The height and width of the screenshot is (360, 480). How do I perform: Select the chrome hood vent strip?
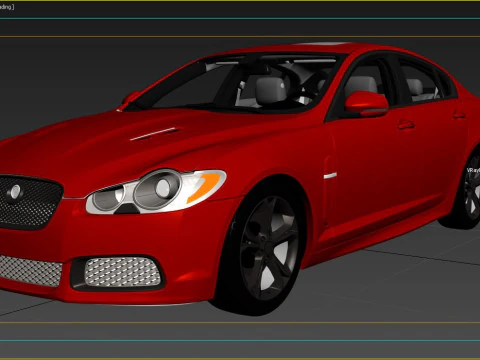154,134
